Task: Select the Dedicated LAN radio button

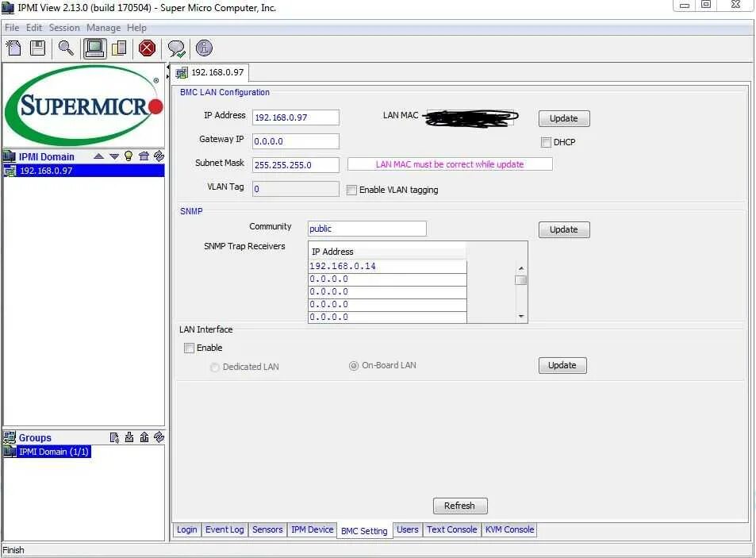Action: click(x=214, y=367)
